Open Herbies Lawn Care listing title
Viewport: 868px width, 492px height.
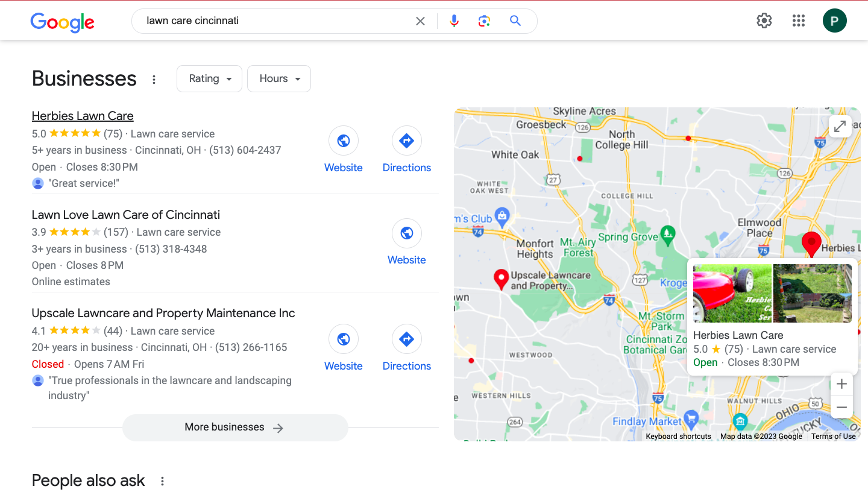point(83,116)
